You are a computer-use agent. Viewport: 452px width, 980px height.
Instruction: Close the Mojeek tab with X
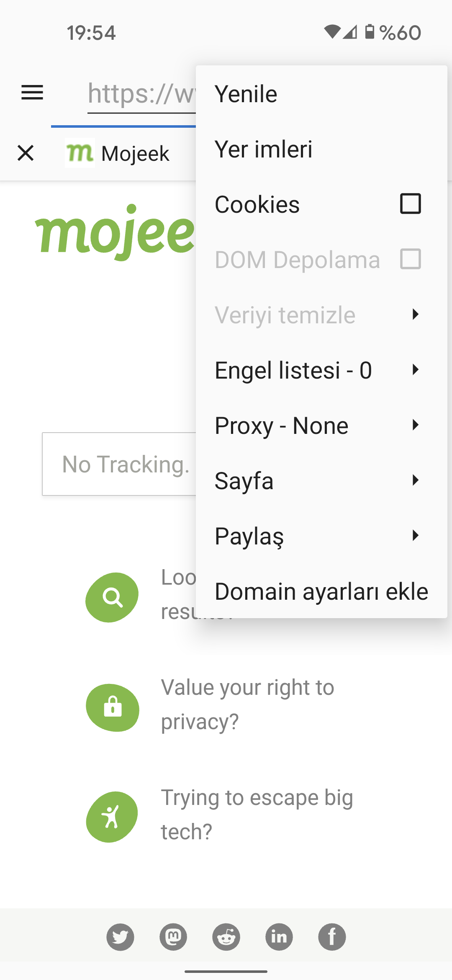(x=26, y=153)
